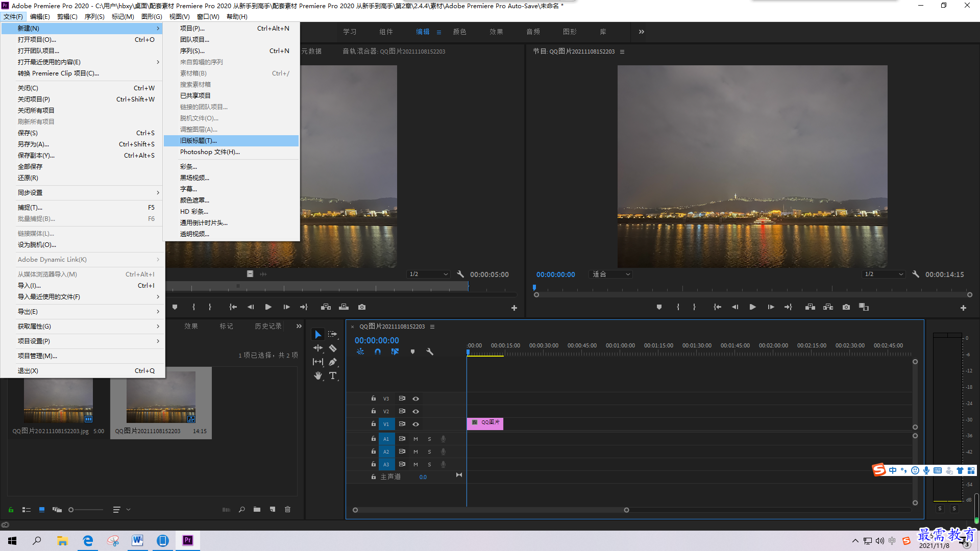
Task: Select pink QQ图片 clip on V1
Action: point(485,423)
